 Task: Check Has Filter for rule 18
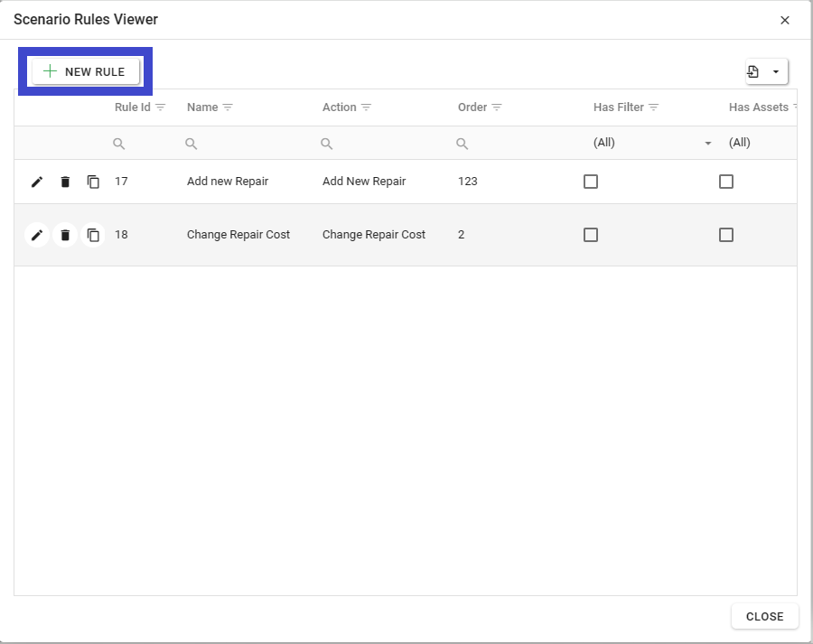[591, 235]
